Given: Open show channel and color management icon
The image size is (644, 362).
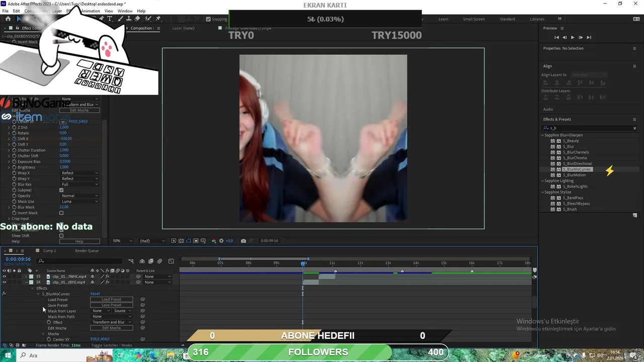Looking at the screenshot, I should (214, 241).
